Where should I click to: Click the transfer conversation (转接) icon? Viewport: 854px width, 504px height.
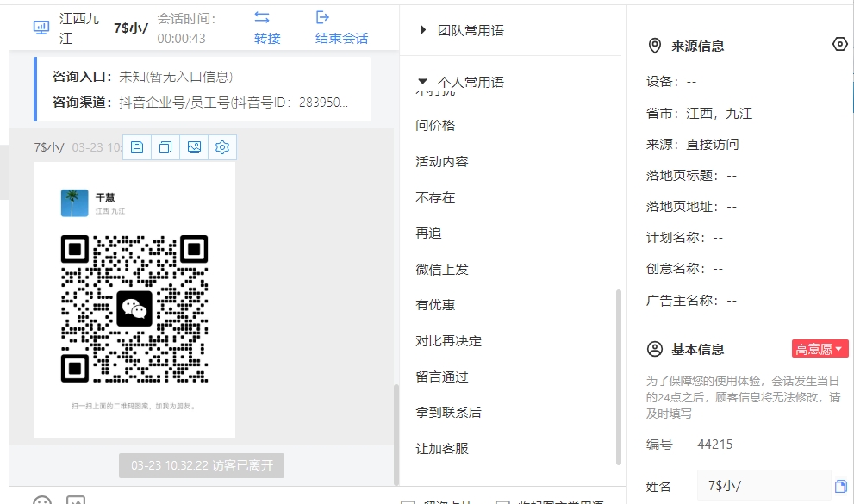[x=262, y=17]
